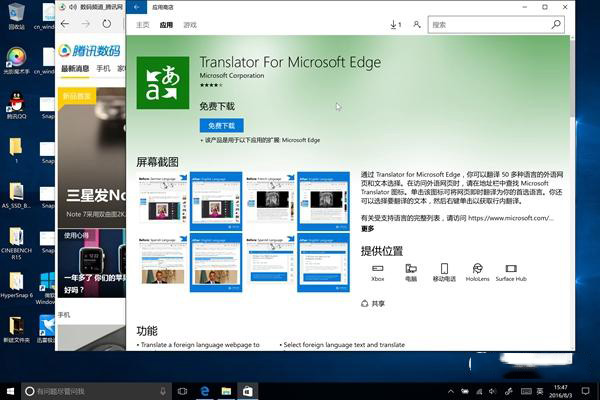Open File Explorer from the taskbar
This screenshot has height=400, width=600.
pos(226,391)
